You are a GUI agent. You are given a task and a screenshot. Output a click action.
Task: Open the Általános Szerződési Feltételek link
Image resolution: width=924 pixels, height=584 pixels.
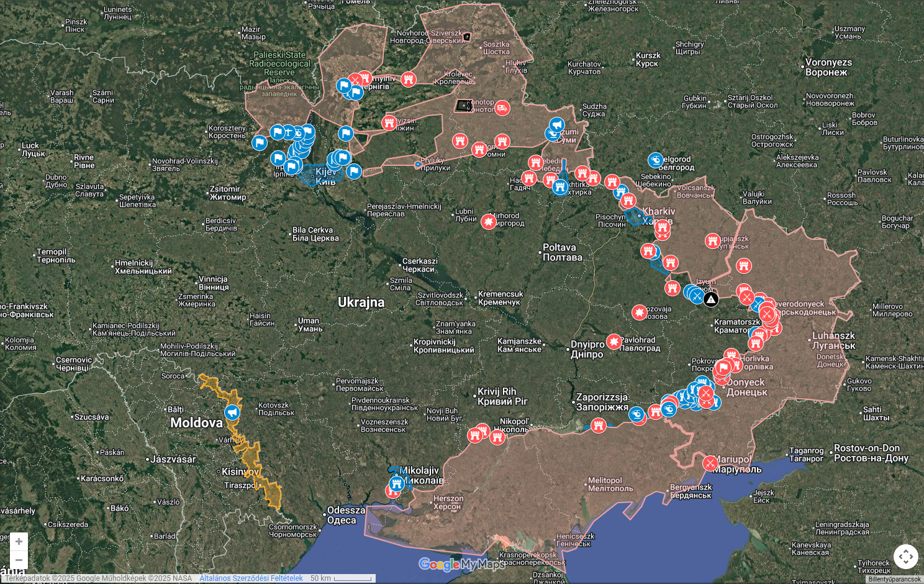coord(251,578)
